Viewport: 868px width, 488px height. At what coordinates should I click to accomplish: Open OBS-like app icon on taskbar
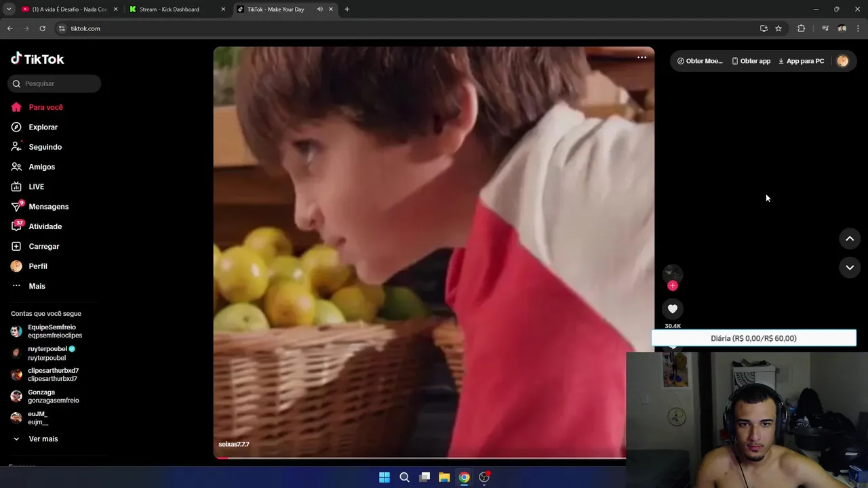(x=484, y=477)
